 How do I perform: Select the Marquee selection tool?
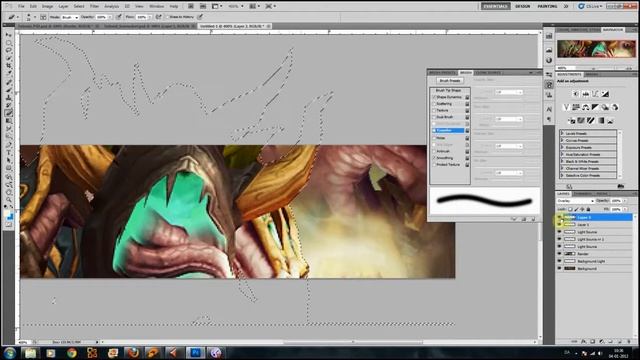[9, 43]
